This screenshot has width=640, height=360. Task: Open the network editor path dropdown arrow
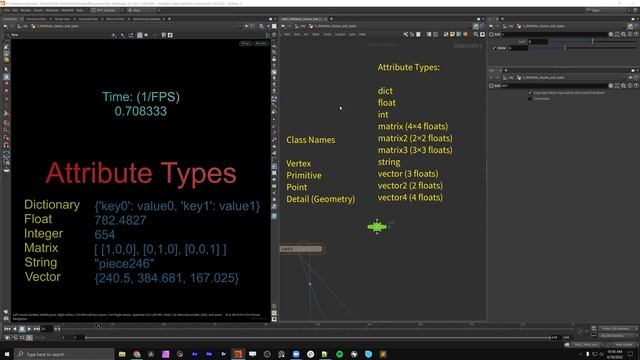coord(470,26)
